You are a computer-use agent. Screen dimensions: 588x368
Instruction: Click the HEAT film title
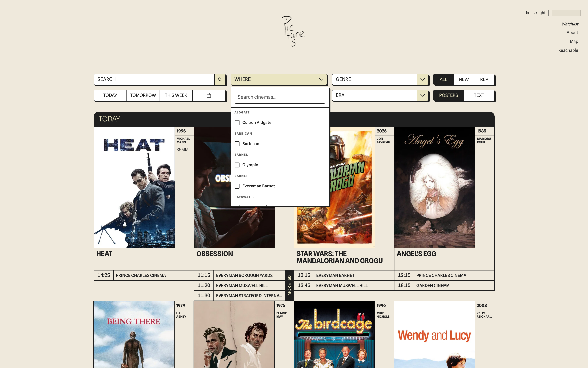coord(104,254)
